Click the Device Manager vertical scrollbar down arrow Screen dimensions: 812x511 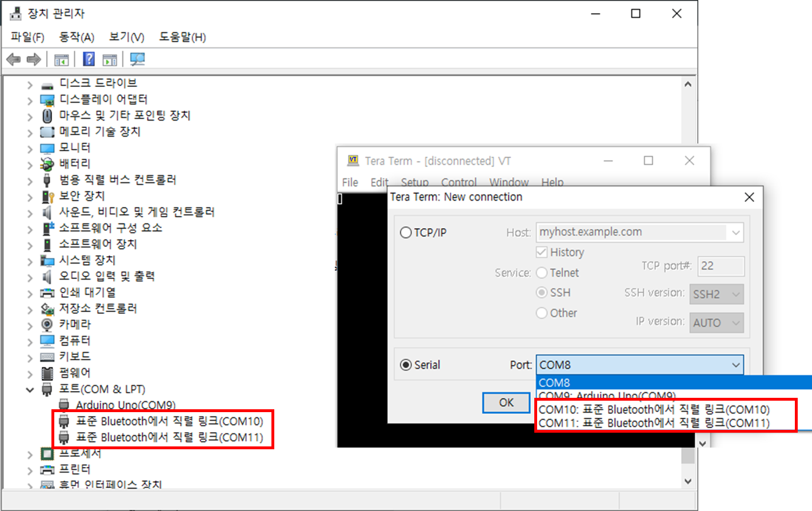click(x=688, y=481)
